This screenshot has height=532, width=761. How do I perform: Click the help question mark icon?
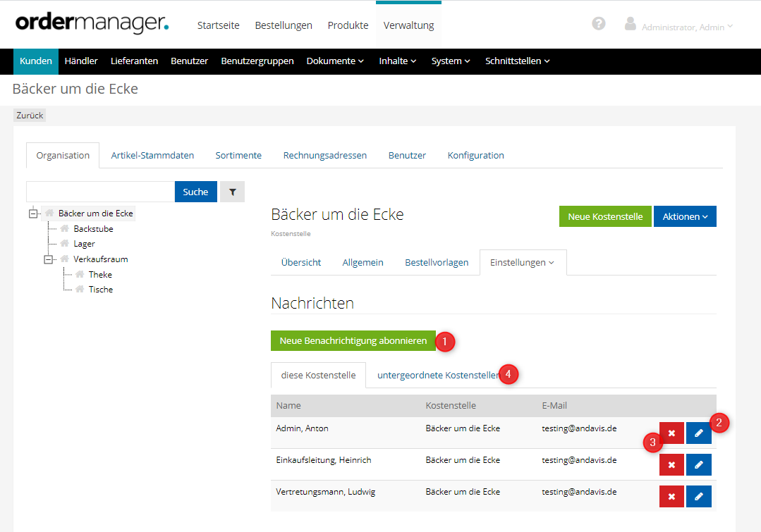pyautogui.click(x=598, y=24)
